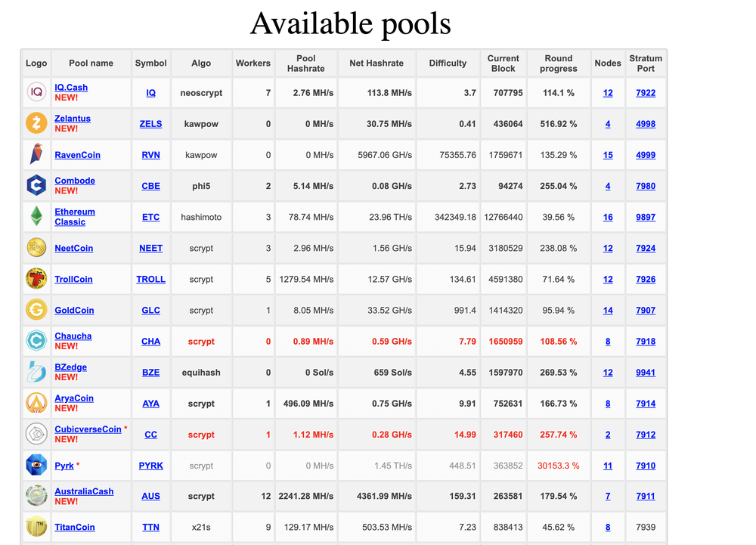Screen dimensions: 756x545
Task: Open the NeetCoin pool page
Action: (74, 248)
